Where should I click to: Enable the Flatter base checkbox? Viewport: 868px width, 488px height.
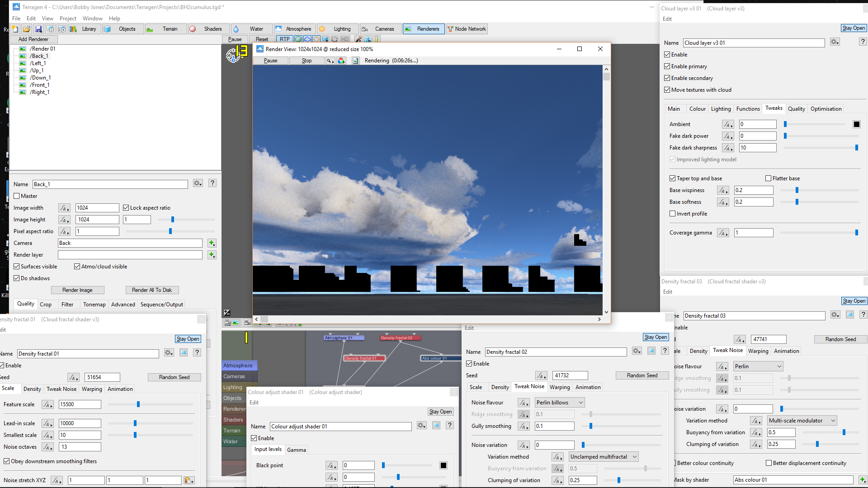tap(769, 178)
